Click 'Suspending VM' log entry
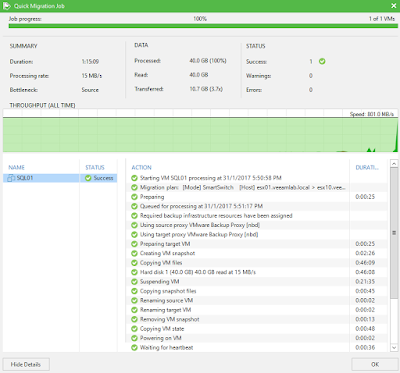The image size is (400, 373). [x=160, y=282]
